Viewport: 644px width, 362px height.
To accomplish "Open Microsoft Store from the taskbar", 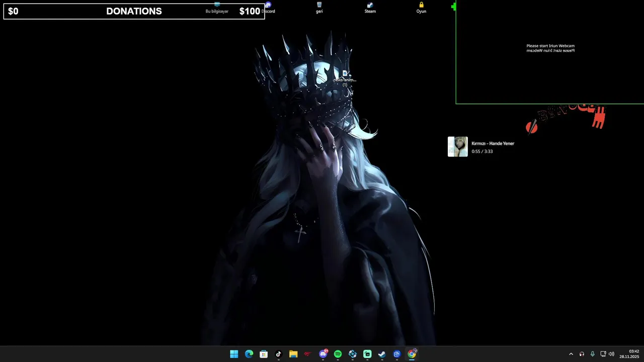I will click(x=264, y=354).
